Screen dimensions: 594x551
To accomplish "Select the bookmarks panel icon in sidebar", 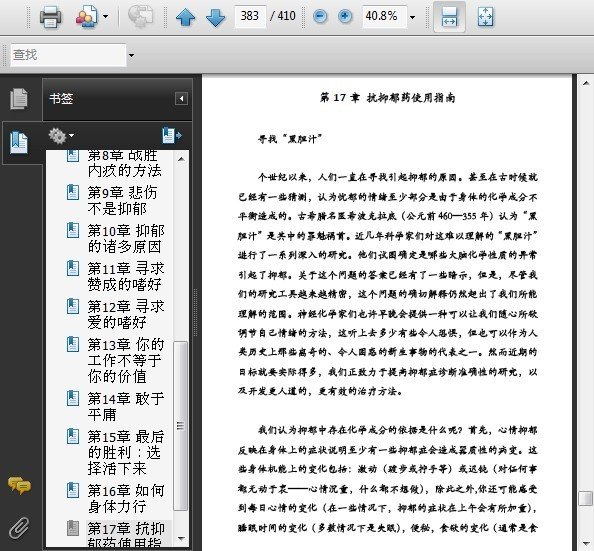I will click(19, 143).
